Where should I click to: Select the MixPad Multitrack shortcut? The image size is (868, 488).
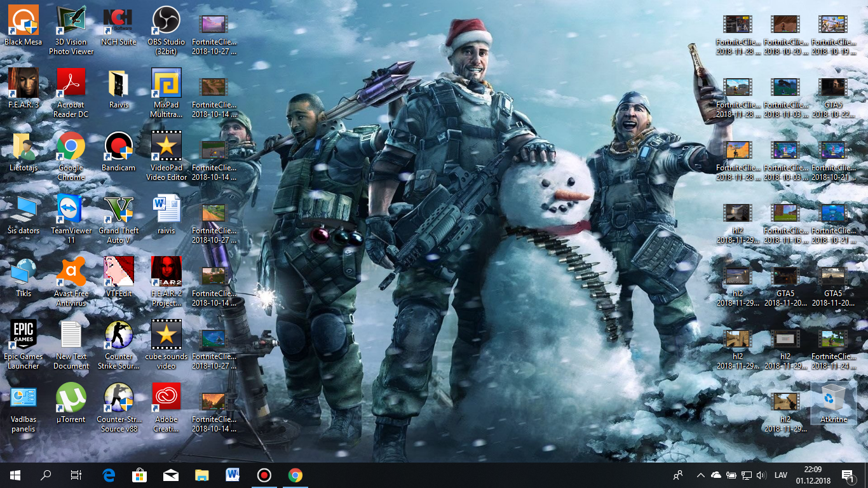pos(166,93)
